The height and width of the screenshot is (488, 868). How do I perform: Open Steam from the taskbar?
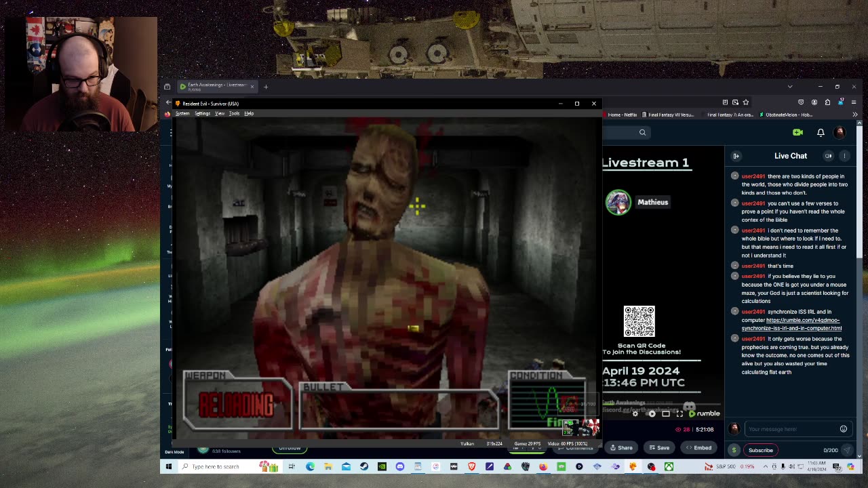point(364,466)
